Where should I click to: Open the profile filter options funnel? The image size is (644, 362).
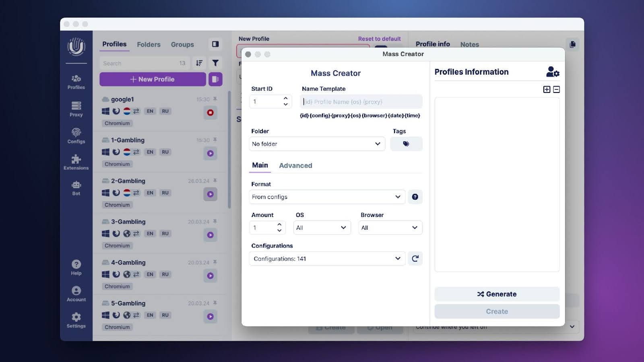[x=215, y=63]
